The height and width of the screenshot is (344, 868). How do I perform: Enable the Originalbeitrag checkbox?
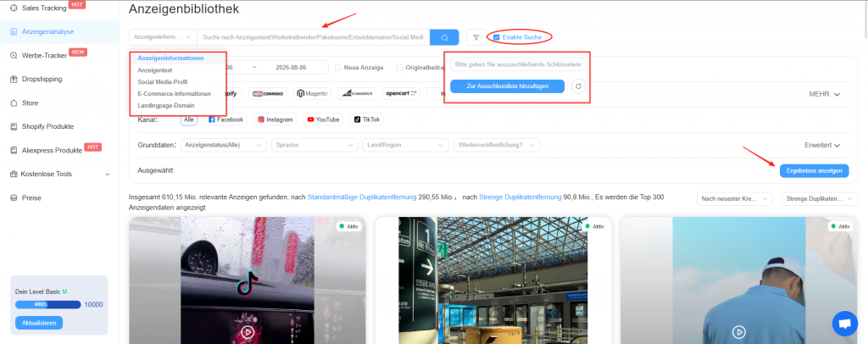pos(399,68)
